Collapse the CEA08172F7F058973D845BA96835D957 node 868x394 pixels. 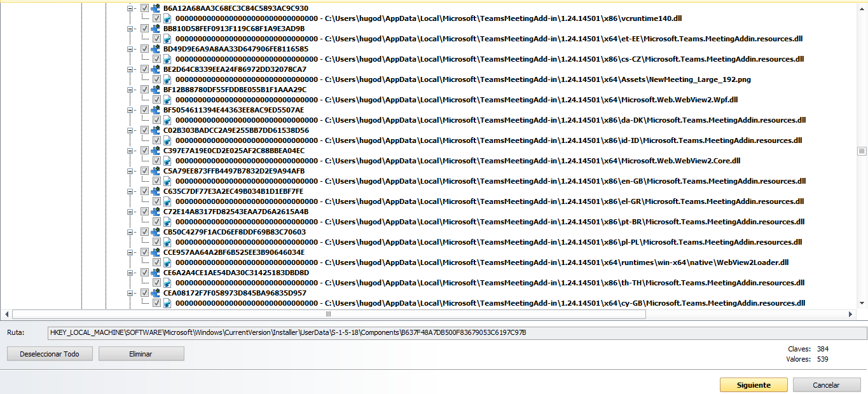130,293
